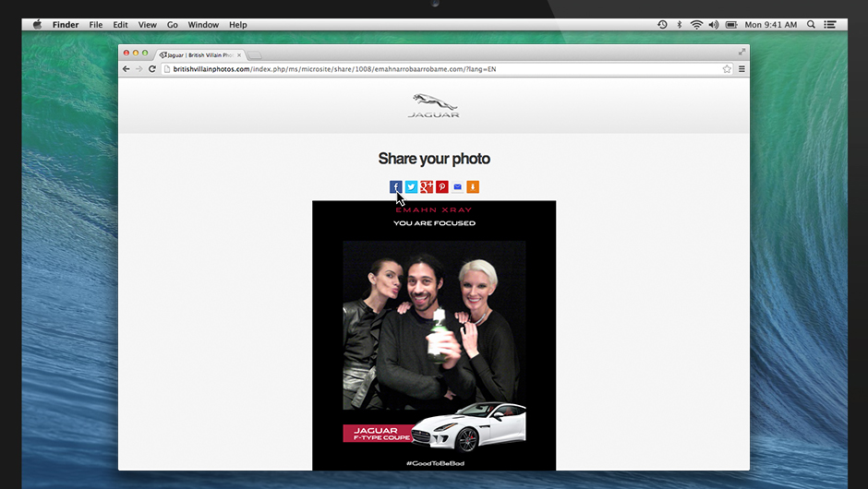Enter fullscreen with the expand arrows
Viewport: 868px width, 489px height.
741,52
